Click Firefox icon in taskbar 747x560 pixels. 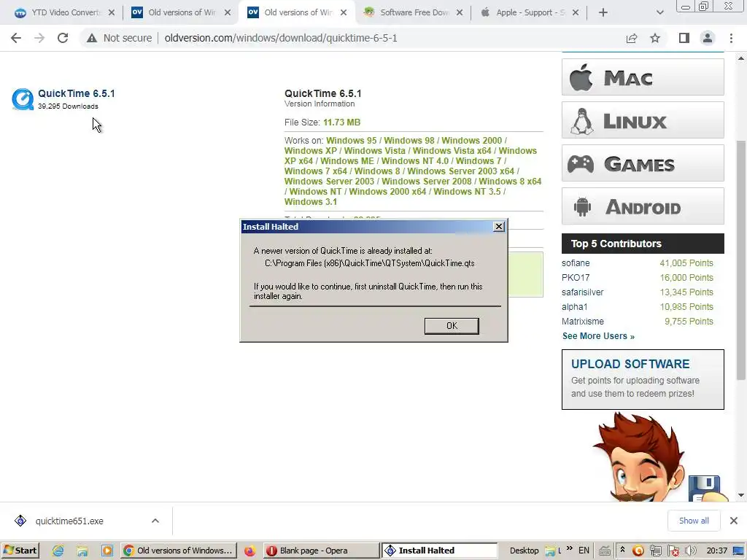(249, 551)
